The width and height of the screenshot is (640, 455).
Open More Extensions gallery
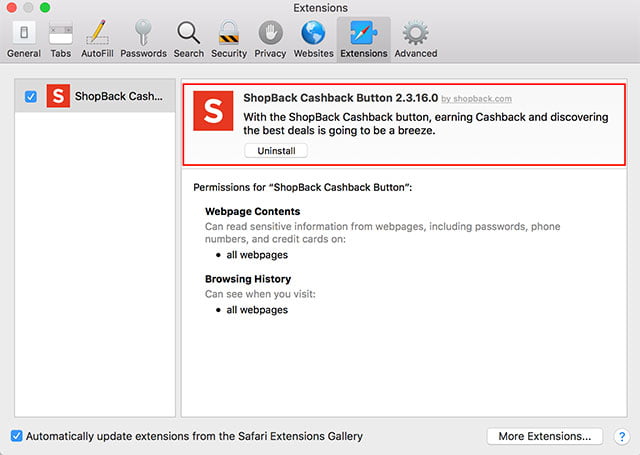[x=544, y=436]
